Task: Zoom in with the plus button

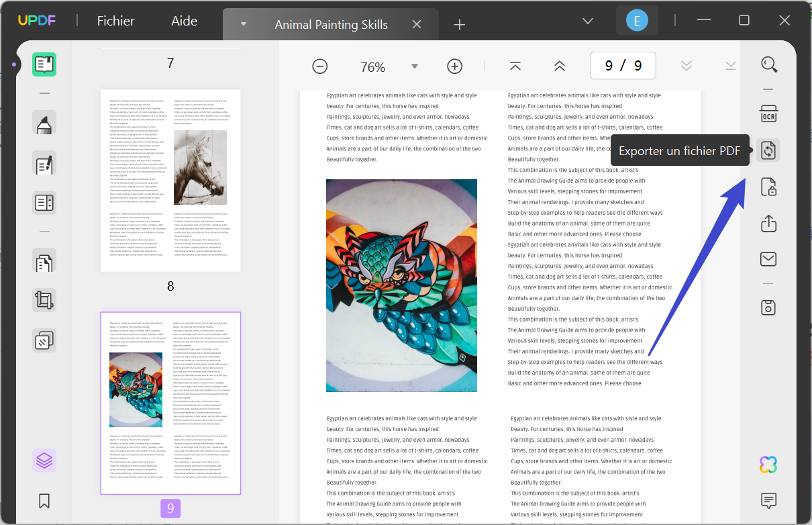Action: coord(454,66)
